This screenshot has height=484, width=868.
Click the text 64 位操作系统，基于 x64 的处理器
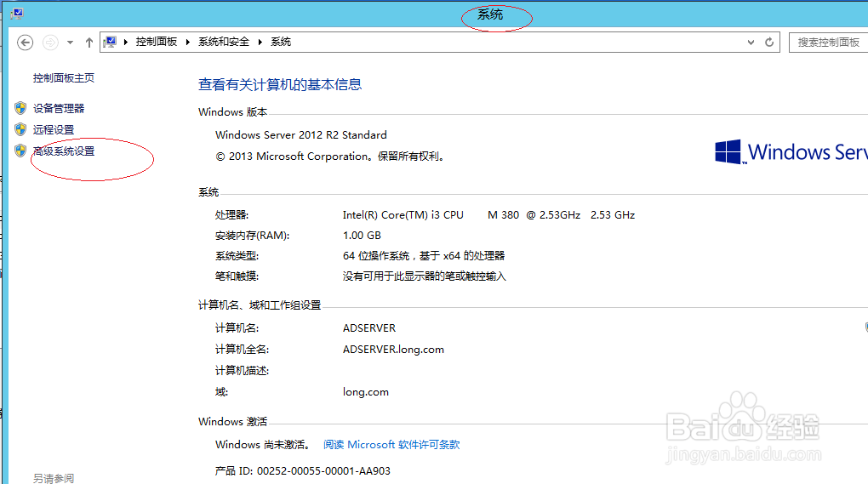coord(424,256)
